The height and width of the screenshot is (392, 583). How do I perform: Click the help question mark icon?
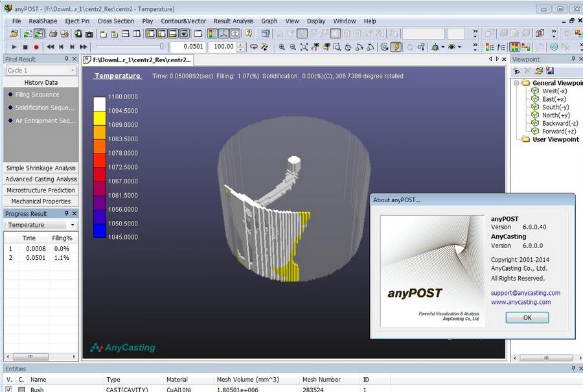248,34
